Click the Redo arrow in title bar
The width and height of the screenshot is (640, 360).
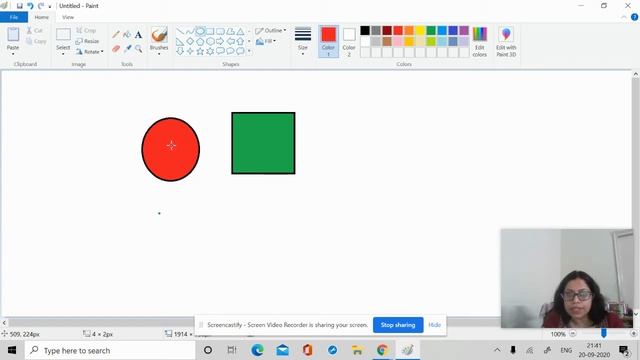click(x=41, y=6)
